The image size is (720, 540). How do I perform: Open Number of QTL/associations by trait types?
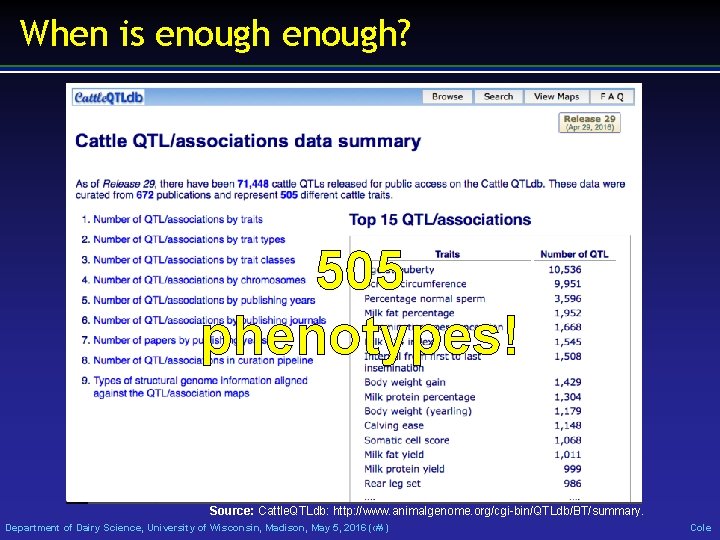point(189,240)
